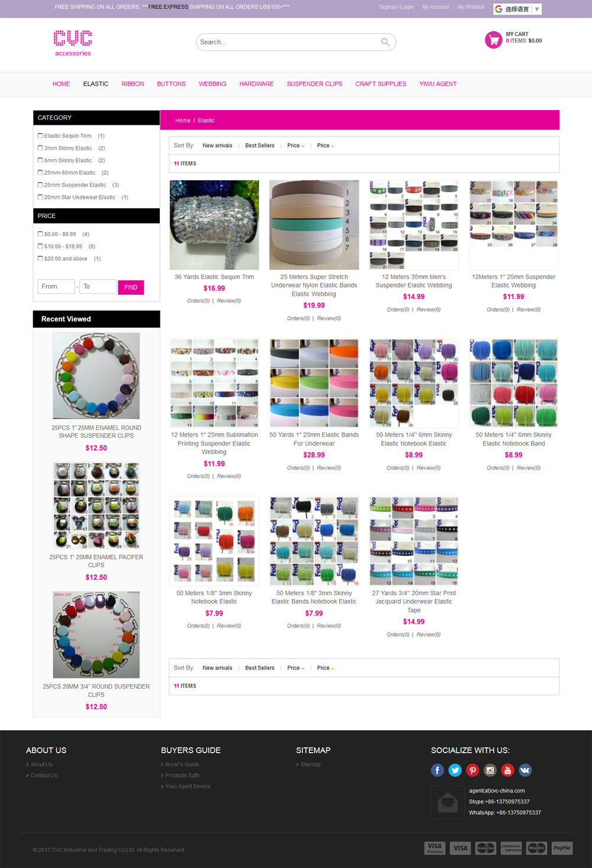
Task: Open the YouTube social icon
Action: [507, 770]
